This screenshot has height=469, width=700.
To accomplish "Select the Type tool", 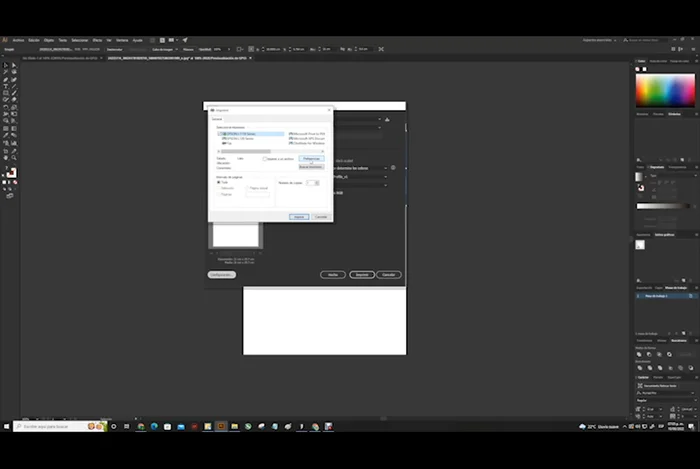I will (x=5, y=86).
